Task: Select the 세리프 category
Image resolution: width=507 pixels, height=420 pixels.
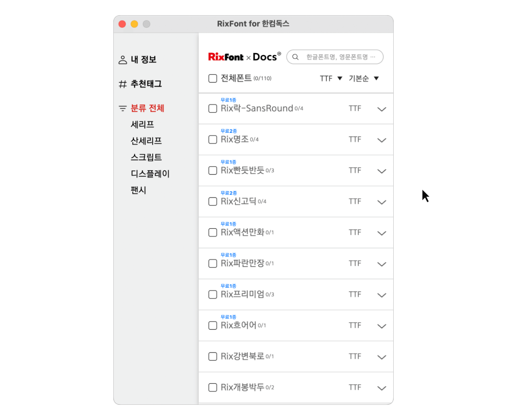Action: click(142, 125)
